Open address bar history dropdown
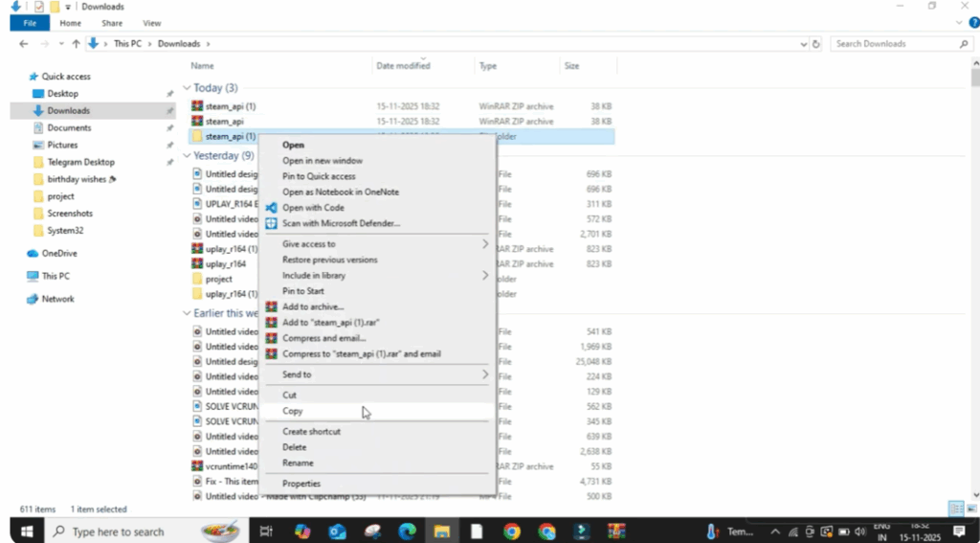Image resolution: width=980 pixels, height=543 pixels. [x=802, y=44]
